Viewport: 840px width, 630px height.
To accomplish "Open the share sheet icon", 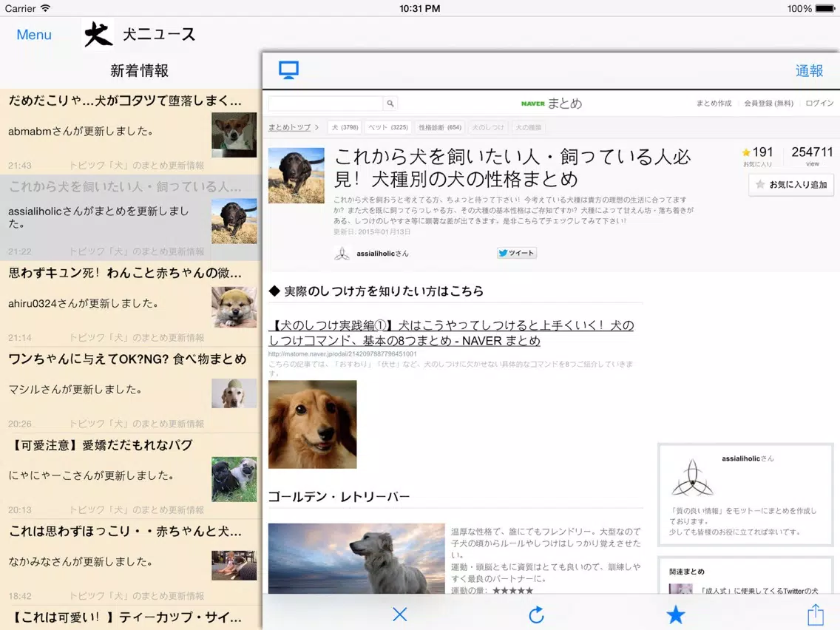I will (x=816, y=614).
